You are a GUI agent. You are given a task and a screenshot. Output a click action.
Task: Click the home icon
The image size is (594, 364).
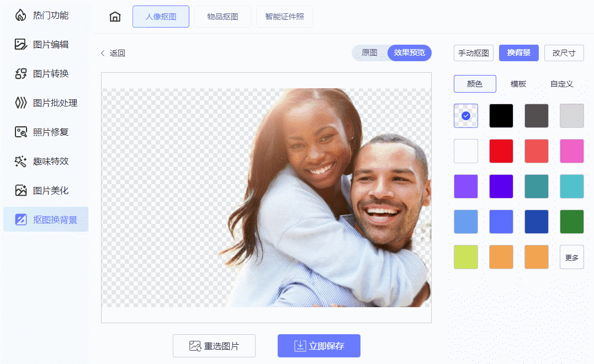click(x=115, y=17)
